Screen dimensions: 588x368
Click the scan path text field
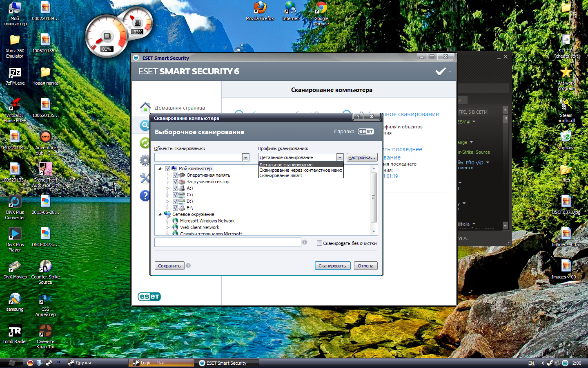click(228, 242)
